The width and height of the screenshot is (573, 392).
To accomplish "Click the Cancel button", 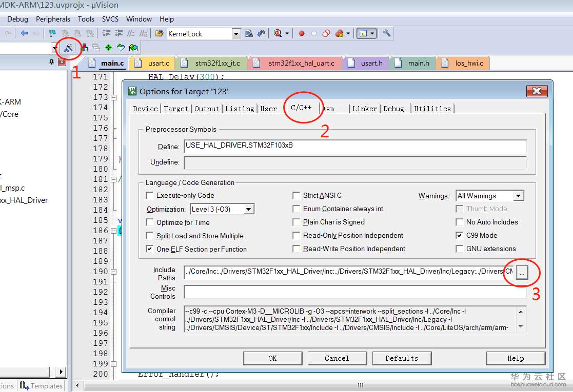I will click(337, 358).
